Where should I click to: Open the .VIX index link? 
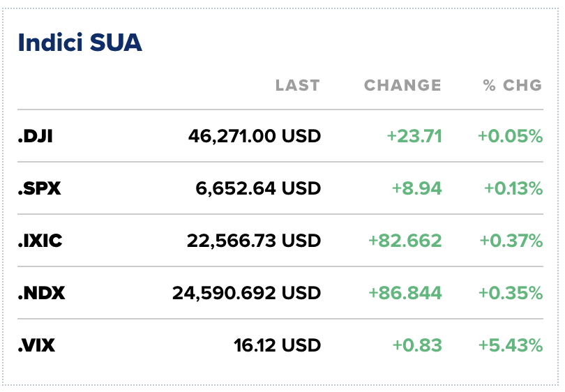[37, 345]
